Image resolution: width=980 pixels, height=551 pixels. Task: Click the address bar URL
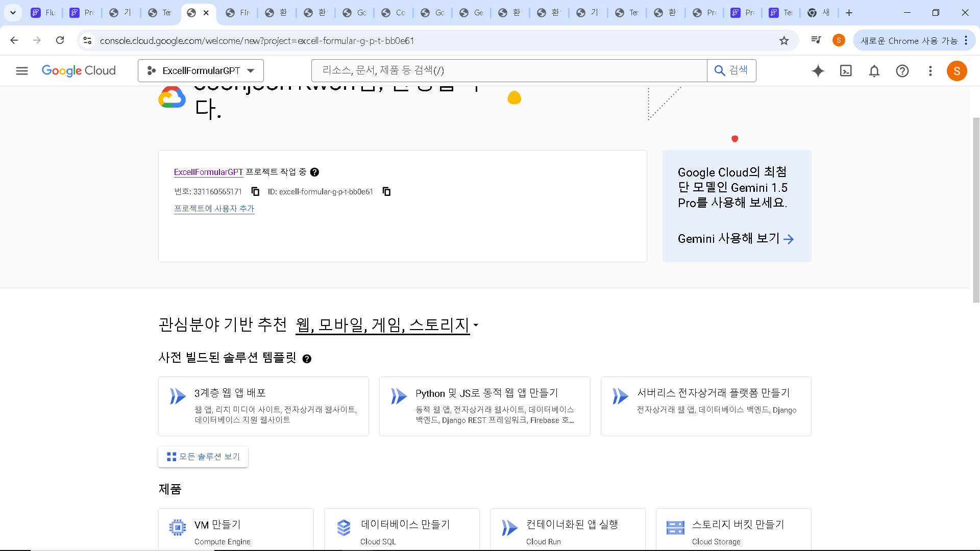(257, 41)
